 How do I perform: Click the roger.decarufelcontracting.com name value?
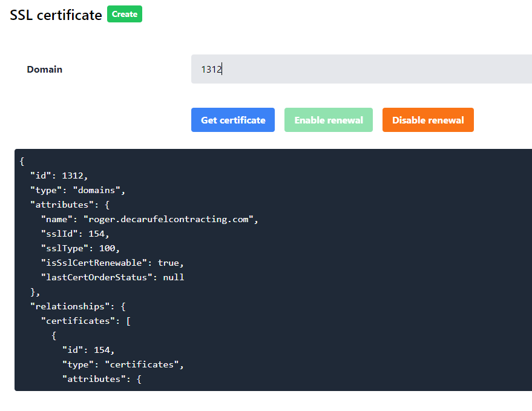tap(171, 219)
